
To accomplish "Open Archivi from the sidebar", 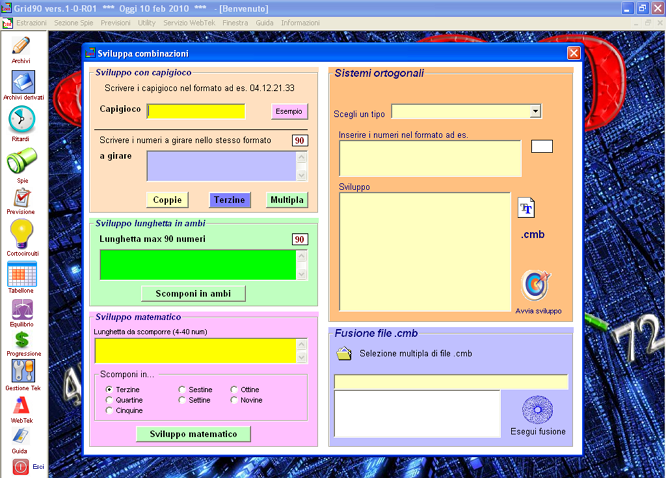I will tap(21, 47).
